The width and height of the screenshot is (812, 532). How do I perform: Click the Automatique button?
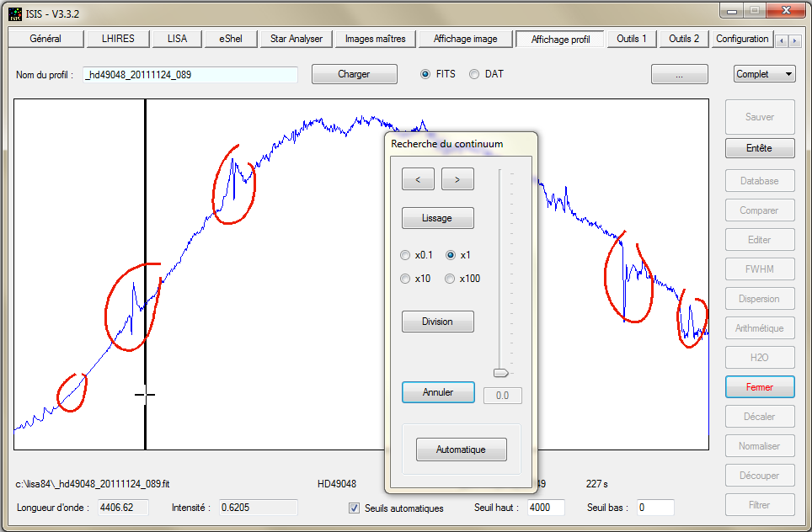(x=461, y=450)
